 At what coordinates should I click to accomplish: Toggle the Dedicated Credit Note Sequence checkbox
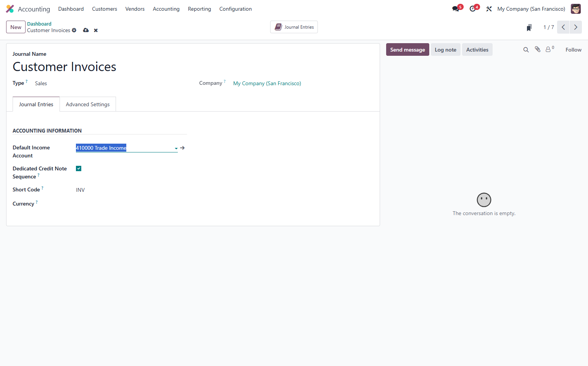[x=79, y=168]
